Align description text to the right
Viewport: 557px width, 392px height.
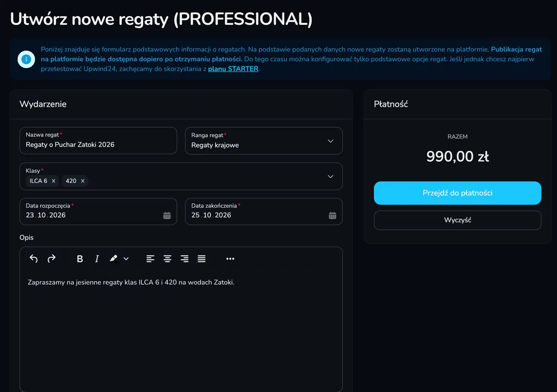[x=185, y=259]
